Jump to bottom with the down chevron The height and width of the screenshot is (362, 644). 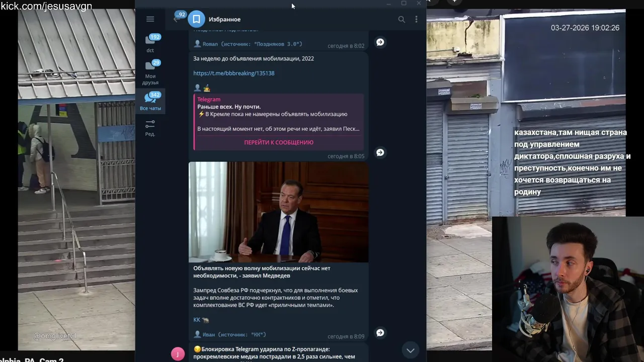point(411,350)
